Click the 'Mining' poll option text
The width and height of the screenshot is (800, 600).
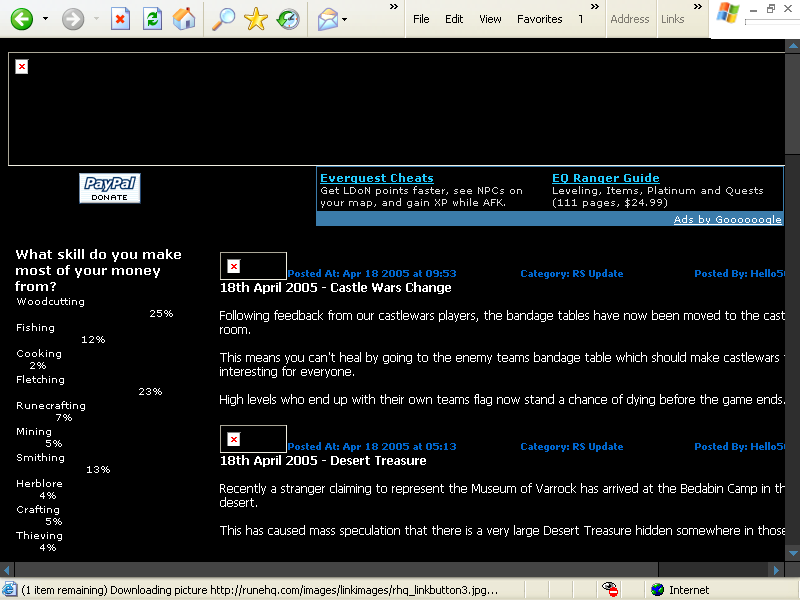pyautogui.click(x=34, y=432)
